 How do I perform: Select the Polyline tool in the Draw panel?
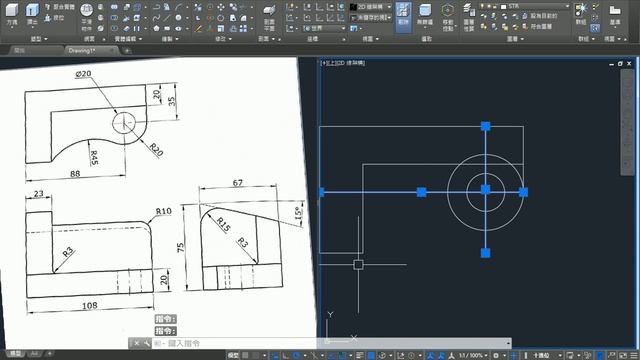[156, 7]
